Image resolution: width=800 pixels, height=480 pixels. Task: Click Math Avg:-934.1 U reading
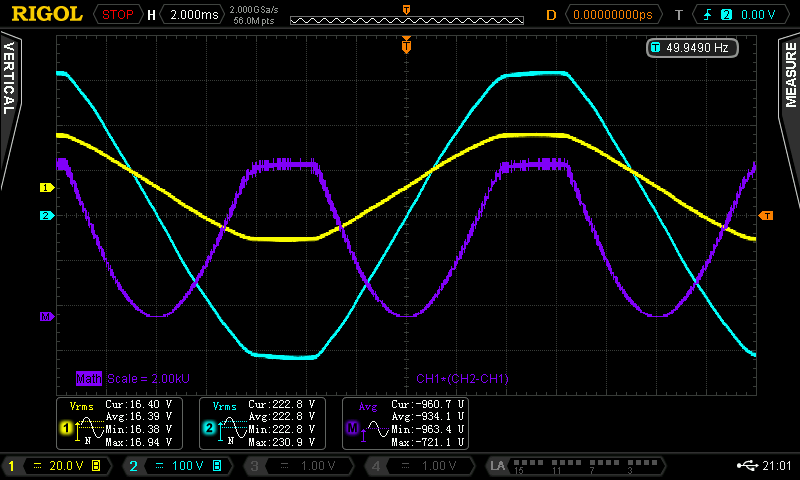tap(428, 417)
